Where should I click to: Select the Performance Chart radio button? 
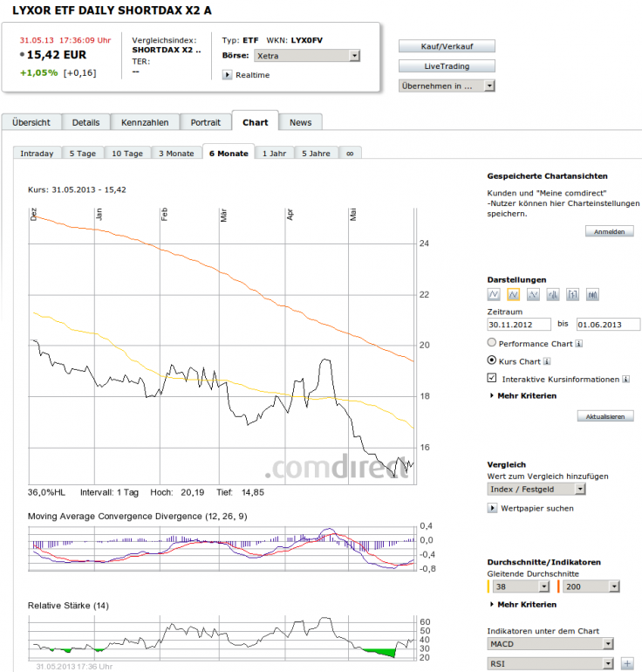click(x=492, y=342)
